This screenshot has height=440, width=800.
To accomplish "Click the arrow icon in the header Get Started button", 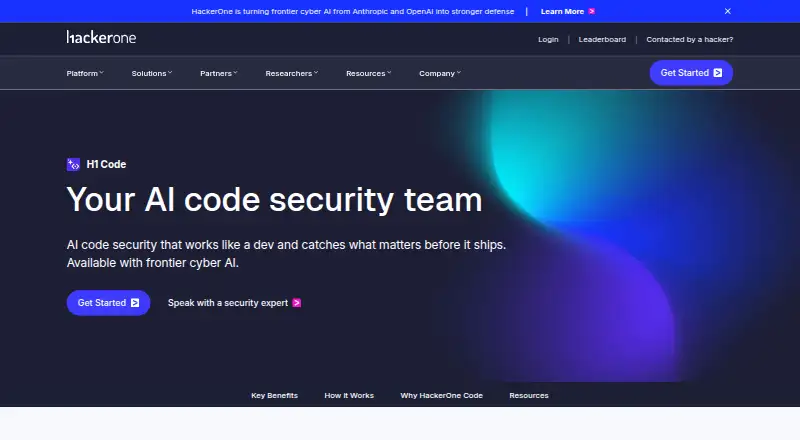I will (x=718, y=73).
